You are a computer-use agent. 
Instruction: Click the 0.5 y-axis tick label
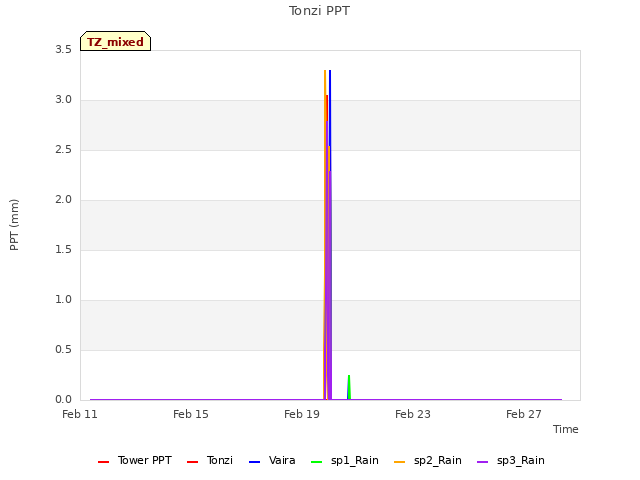(x=64, y=350)
